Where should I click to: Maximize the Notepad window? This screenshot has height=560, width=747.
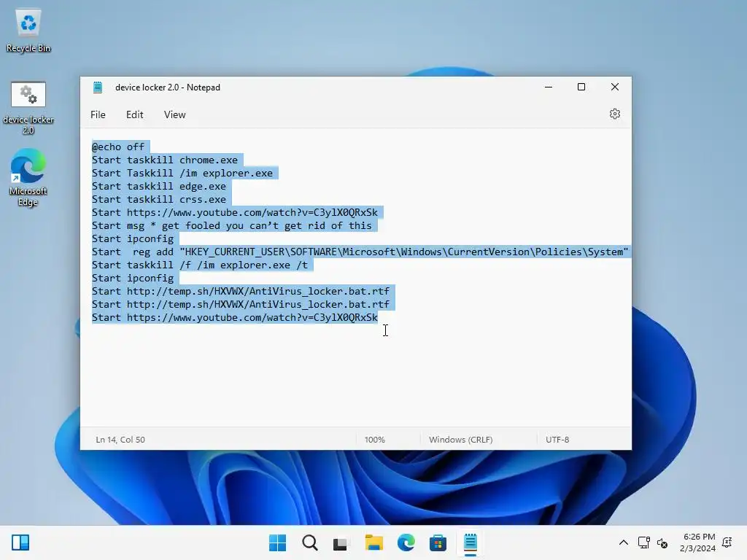581,87
